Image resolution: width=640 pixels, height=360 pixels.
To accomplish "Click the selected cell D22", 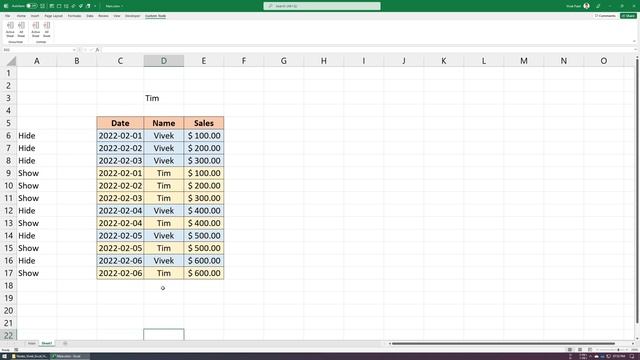I will pyautogui.click(x=164, y=335).
